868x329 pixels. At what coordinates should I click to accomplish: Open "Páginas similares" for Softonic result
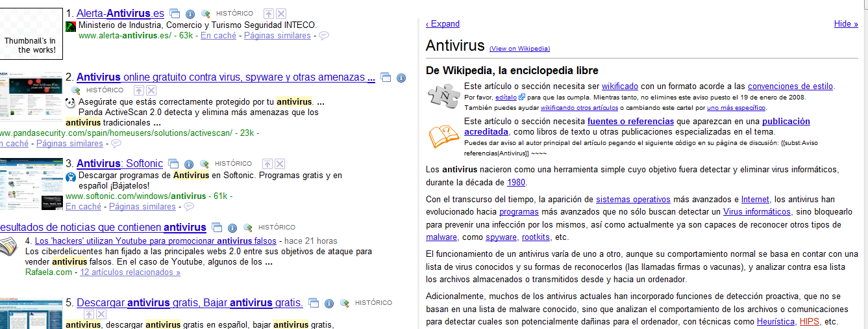(142, 207)
